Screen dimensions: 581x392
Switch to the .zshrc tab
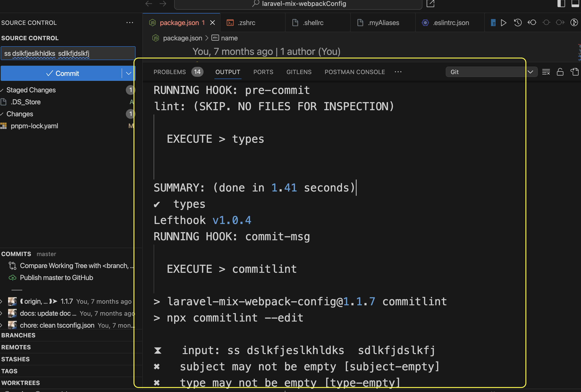click(253, 23)
